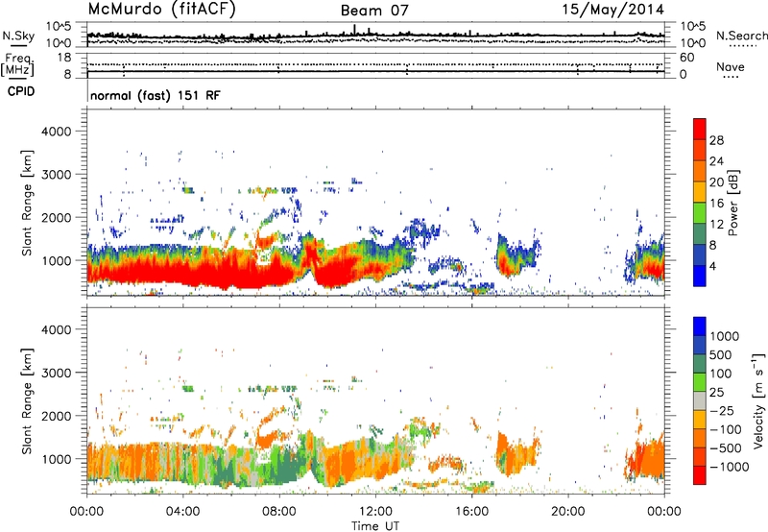Click the '28' power scale value

[716, 140]
